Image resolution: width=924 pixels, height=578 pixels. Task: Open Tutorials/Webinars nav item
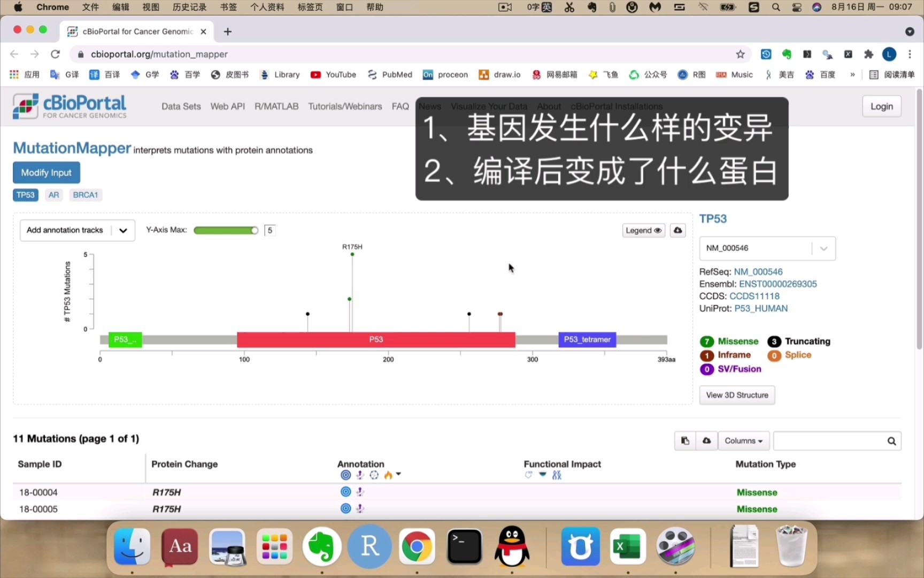(x=345, y=106)
